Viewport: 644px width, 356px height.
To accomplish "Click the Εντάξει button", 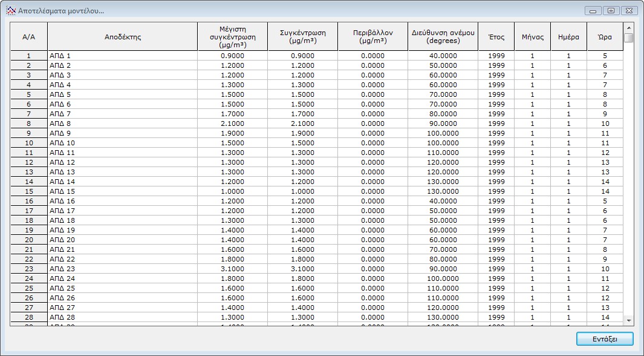I will click(x=605, y=338).
